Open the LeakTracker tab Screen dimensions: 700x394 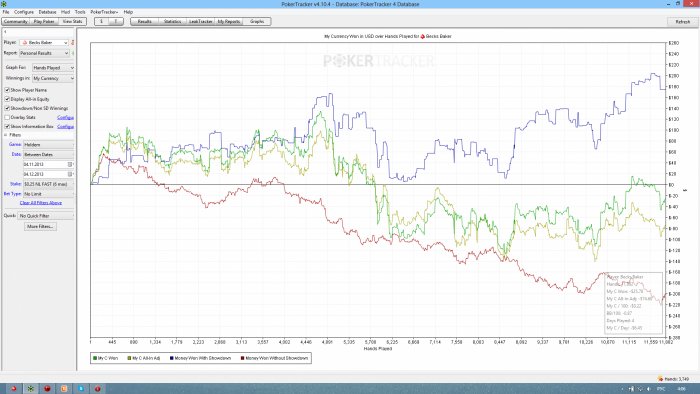point(200,21)
